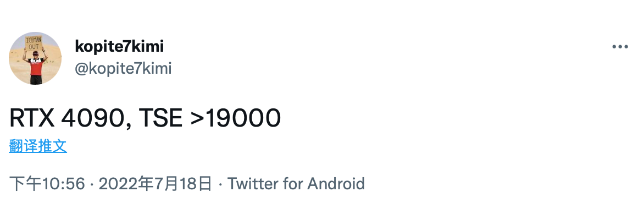Click the word "Android" in the source label
Viewport: 644px width, 208px height.
[x=336, y=183]
